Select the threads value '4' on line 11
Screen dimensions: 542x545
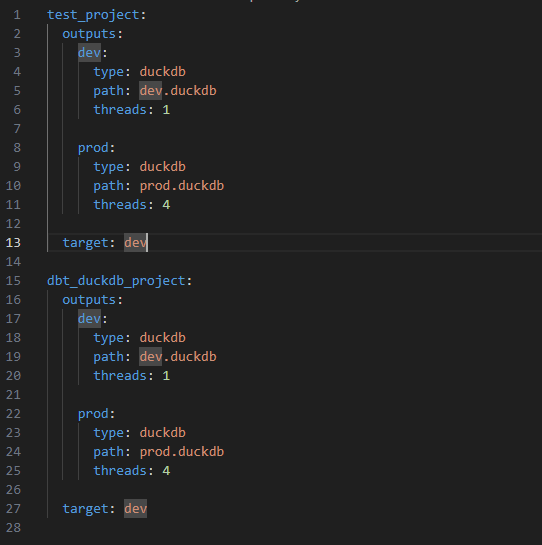166,205
